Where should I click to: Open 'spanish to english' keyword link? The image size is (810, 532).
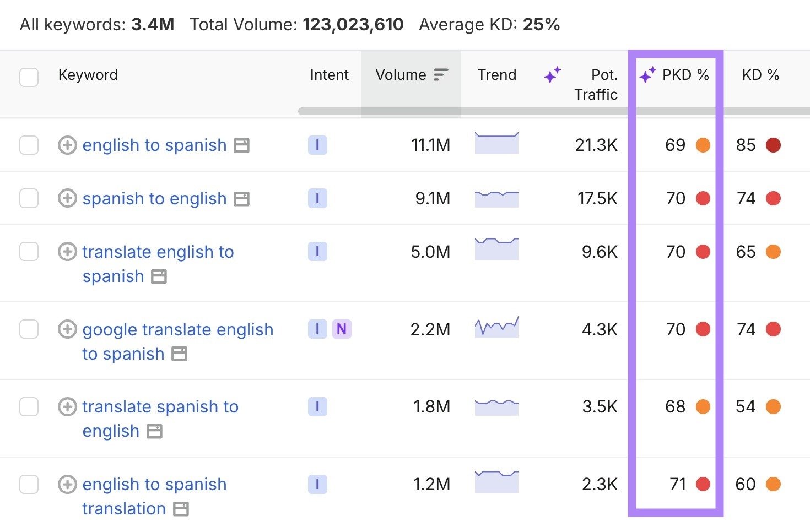pyautogui.click(x=154, y=198)
